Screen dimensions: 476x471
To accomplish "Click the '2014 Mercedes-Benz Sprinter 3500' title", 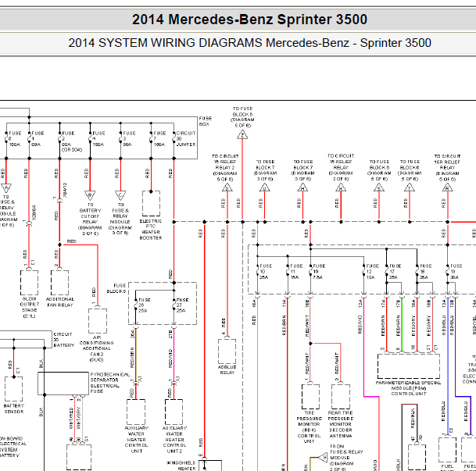I will [249, 20].
